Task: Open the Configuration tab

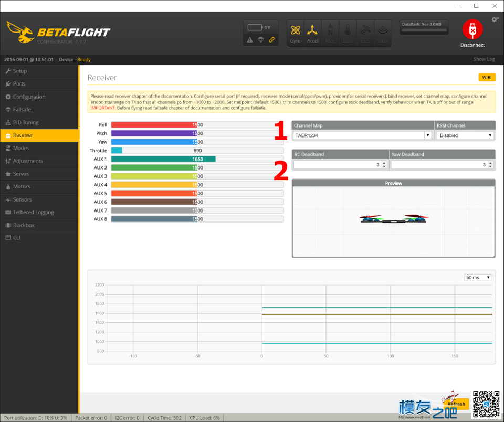Action: (39, 97)
